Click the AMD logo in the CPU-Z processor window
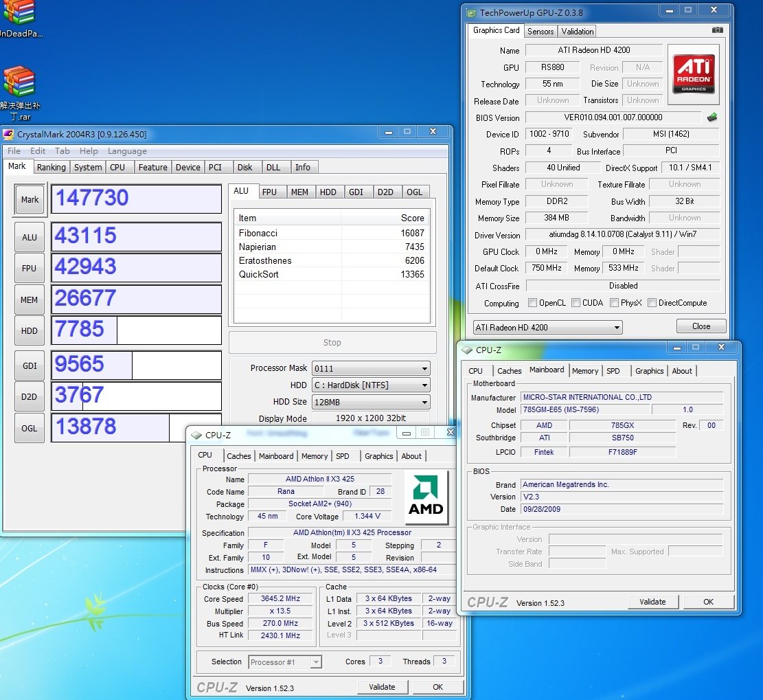The height and width of the screenshot is (700, 763). click(x=425, y=497)
